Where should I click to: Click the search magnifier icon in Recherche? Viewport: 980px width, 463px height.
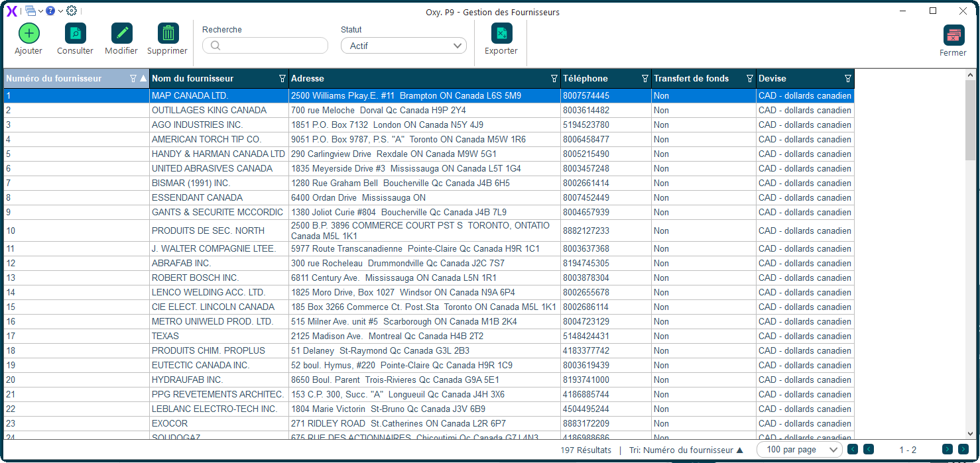(x=215, y=46)
